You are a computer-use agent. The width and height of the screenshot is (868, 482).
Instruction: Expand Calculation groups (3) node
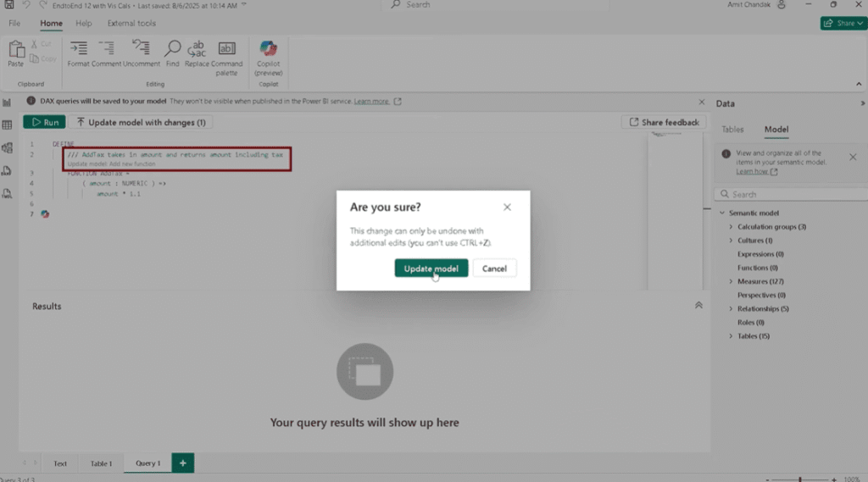point(731,227)
